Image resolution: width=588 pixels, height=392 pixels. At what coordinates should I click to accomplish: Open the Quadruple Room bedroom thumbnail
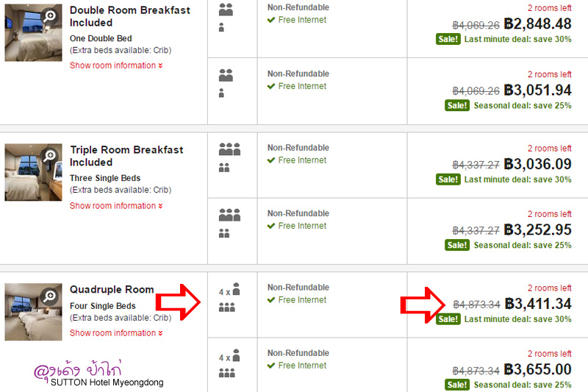tap(33, 312)
